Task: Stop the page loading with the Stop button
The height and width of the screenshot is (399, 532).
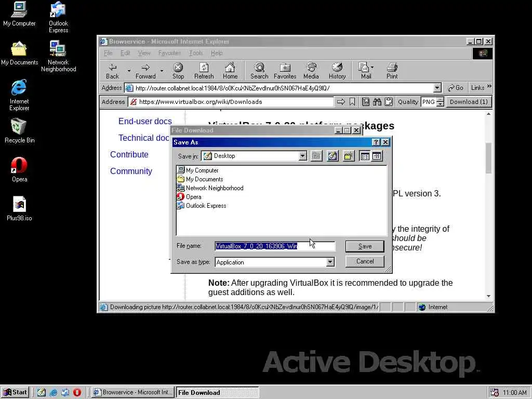Action: tap(178, 71)
